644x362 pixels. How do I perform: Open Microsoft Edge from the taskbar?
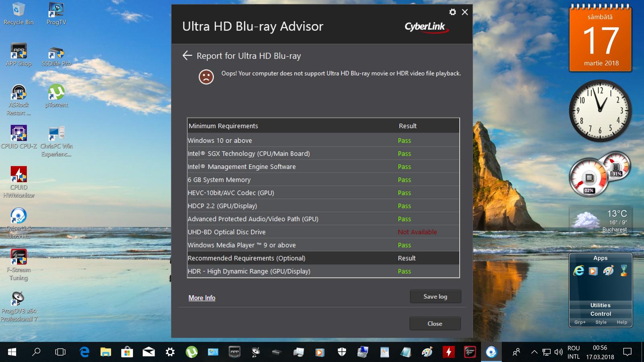[84, 352]
